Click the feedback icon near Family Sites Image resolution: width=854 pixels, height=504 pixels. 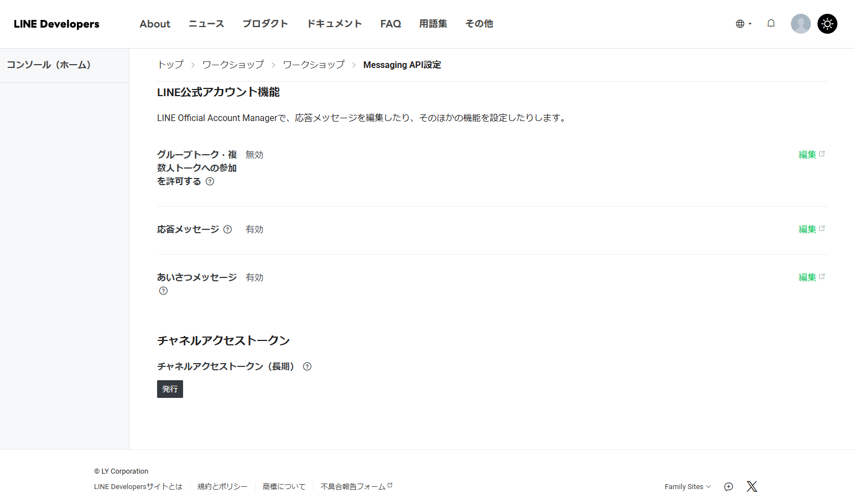point(728,487)
